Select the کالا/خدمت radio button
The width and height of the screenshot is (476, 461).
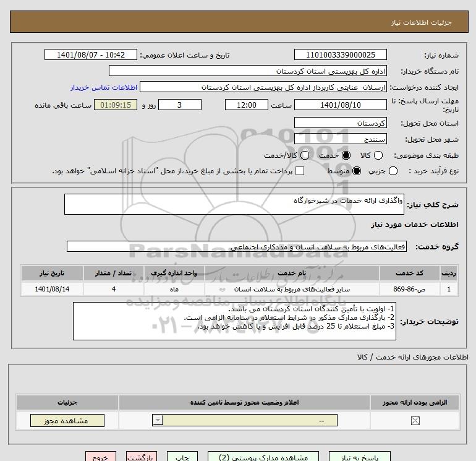click(305, 155)
